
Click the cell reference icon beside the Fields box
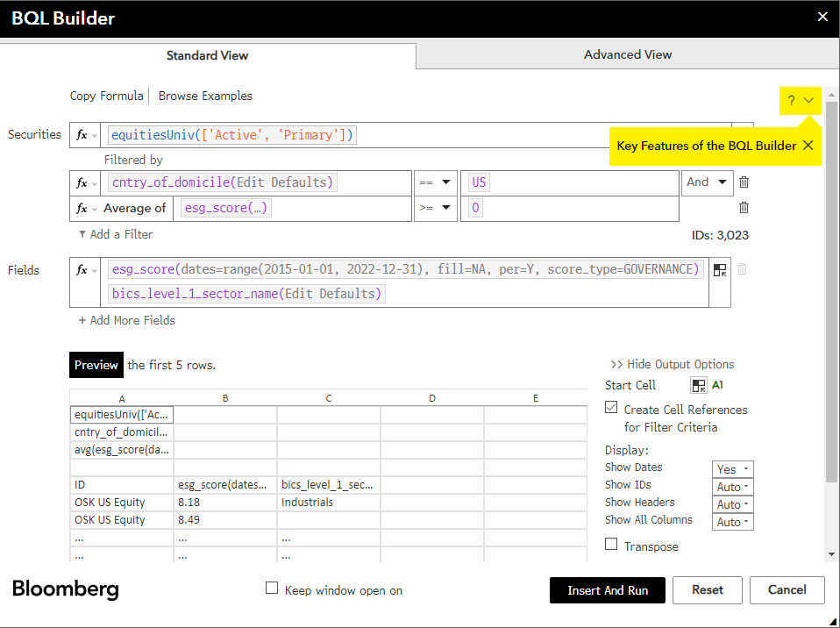click(x=722, y=270)
